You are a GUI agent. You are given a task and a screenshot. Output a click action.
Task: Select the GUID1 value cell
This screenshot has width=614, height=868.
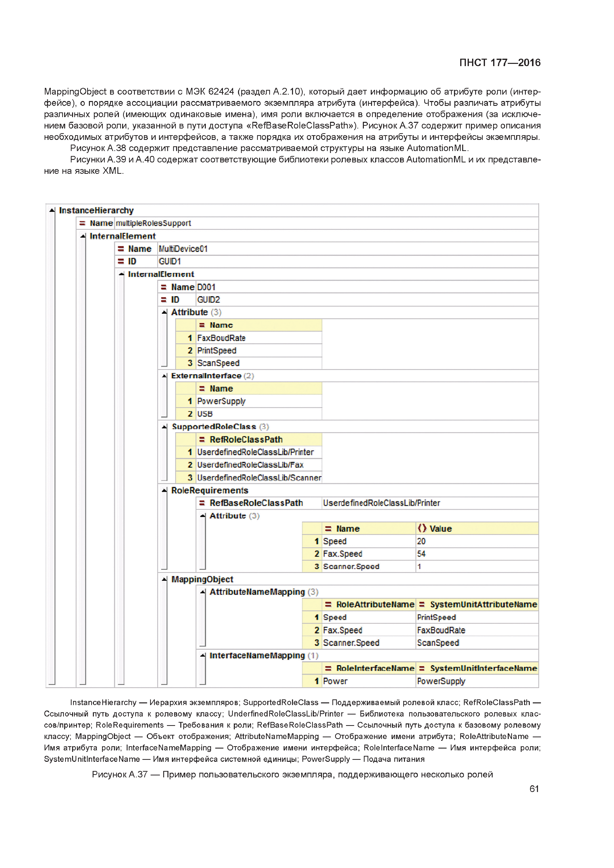tap(348, 261)
